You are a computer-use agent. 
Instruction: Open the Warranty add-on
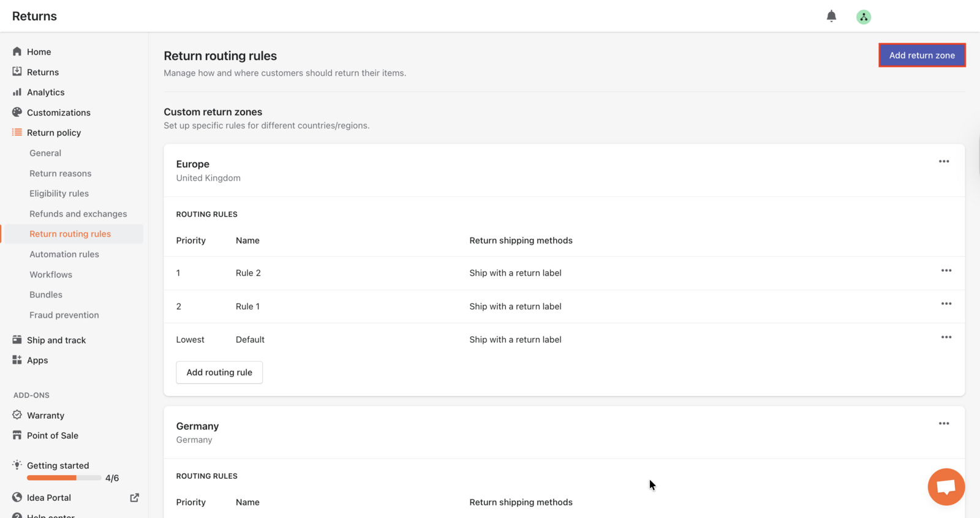(x=45, y=416)
